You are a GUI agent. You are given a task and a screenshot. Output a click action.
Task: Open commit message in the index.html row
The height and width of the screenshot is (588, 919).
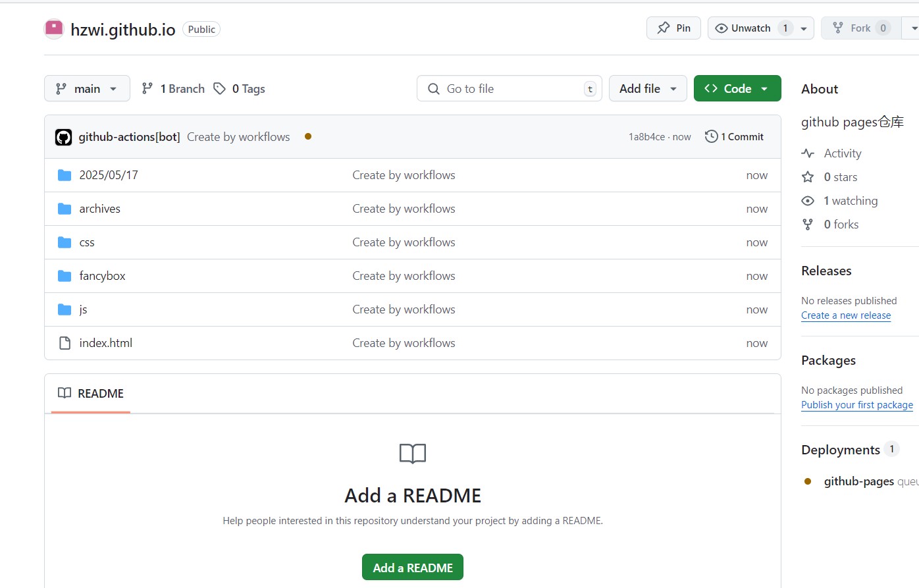(x=404, y=343)
